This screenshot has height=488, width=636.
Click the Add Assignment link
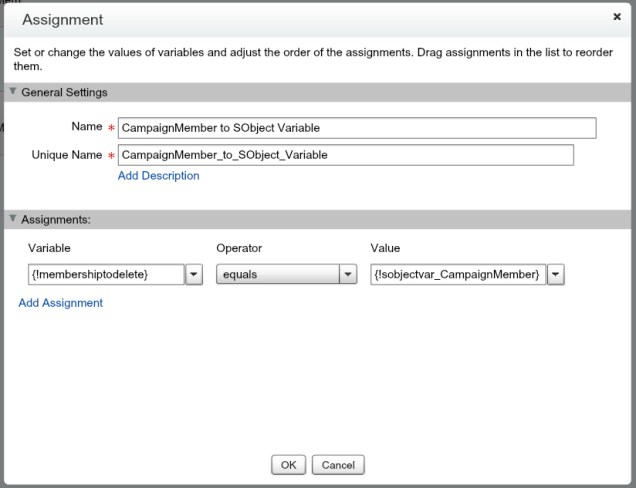point(60,303)
